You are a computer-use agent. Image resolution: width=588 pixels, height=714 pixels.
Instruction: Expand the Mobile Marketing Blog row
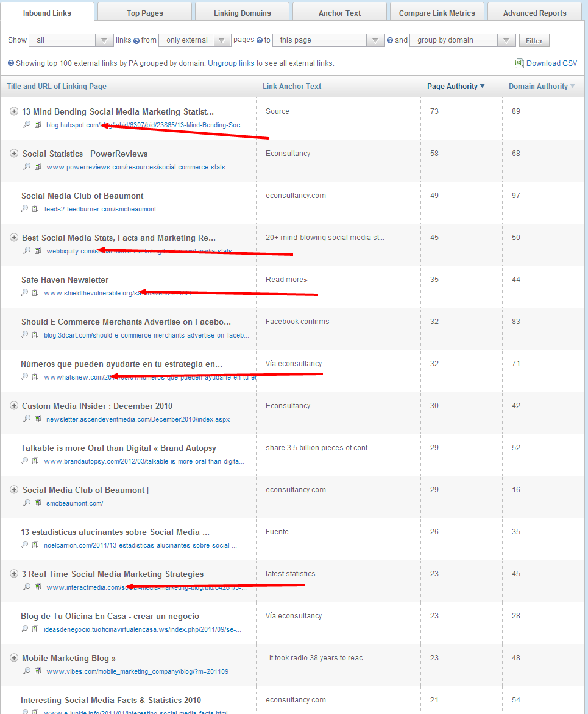[14, 658]
